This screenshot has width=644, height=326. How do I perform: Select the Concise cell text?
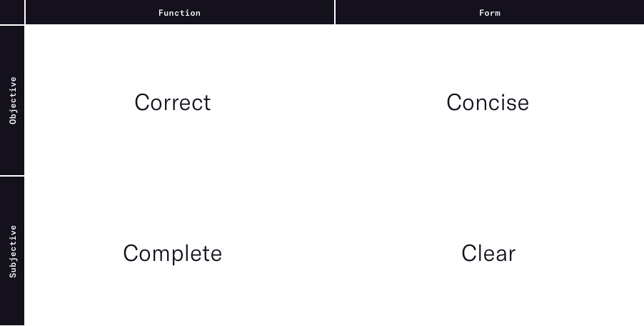point(488,102)
